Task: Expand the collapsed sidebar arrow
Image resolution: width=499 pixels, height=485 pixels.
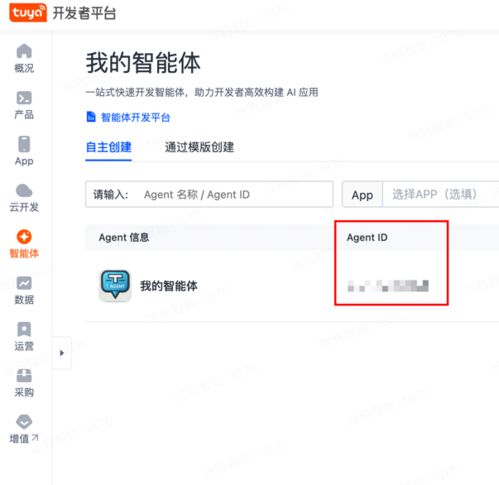Action: pos(62,353)
